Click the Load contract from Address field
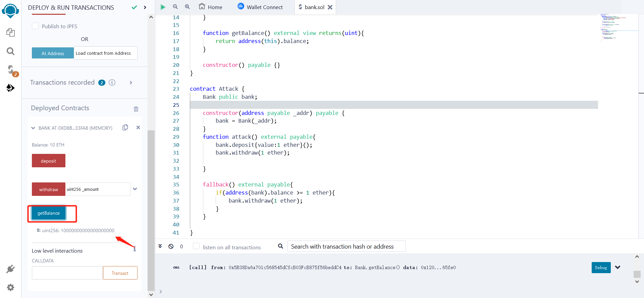The width and height of the screenshot is (644, 298). [x=106, y=53]
